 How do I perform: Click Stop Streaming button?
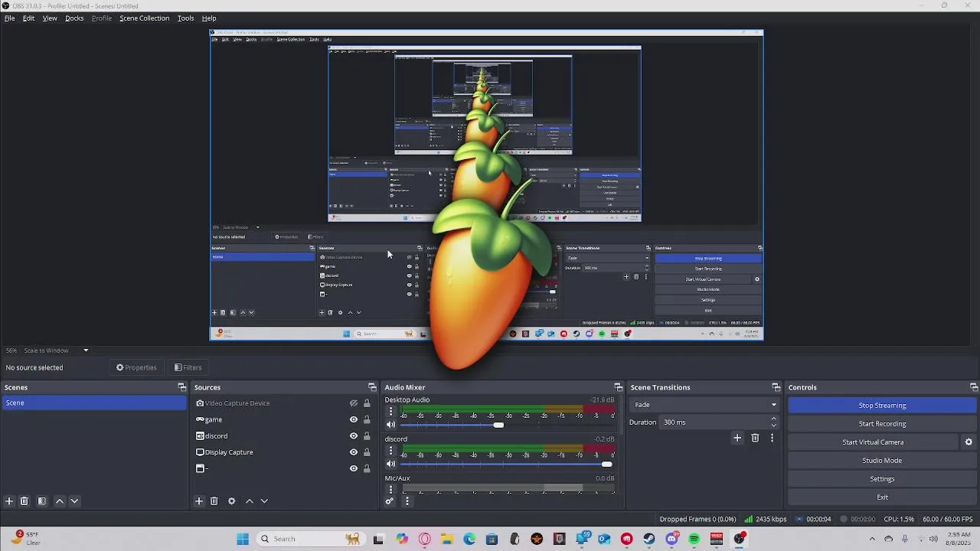(882, 406)
